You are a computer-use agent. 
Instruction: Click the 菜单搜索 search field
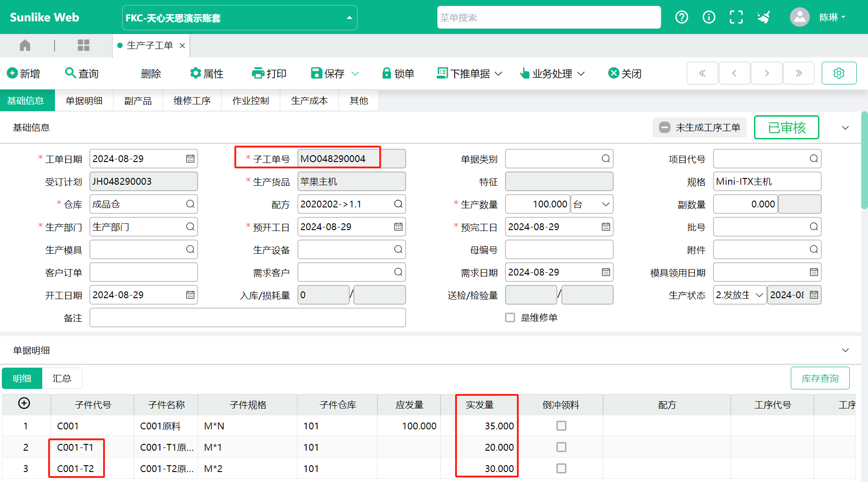(549, 17)
